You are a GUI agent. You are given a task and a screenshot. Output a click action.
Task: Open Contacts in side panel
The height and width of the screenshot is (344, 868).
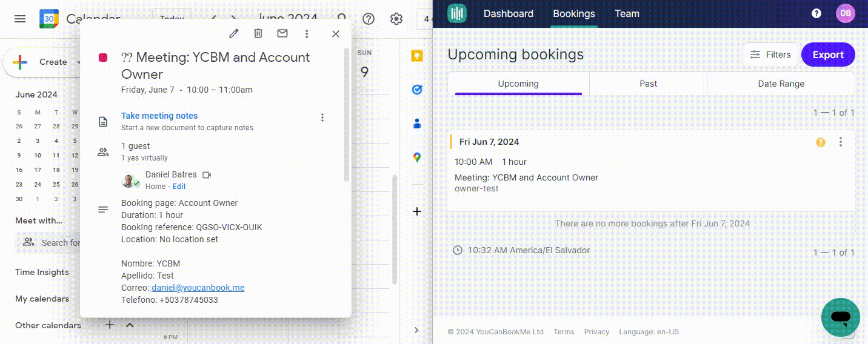pos(416,124)
